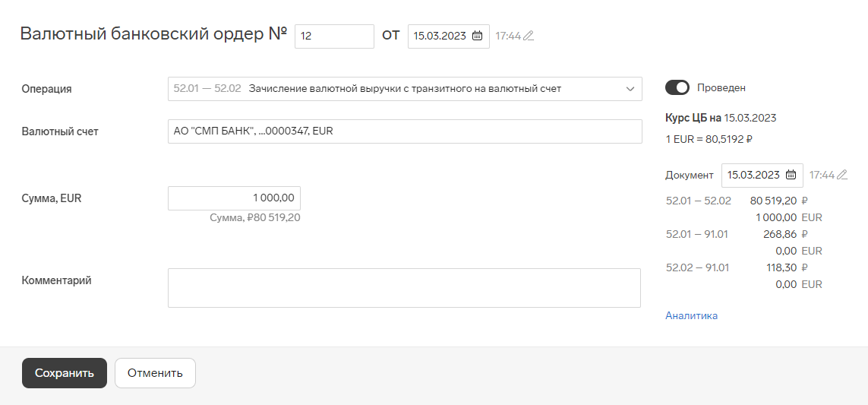Screen dimensions: 868x405
Task: Click inside the Комментарий text area
Action: (x=404, y=288)
